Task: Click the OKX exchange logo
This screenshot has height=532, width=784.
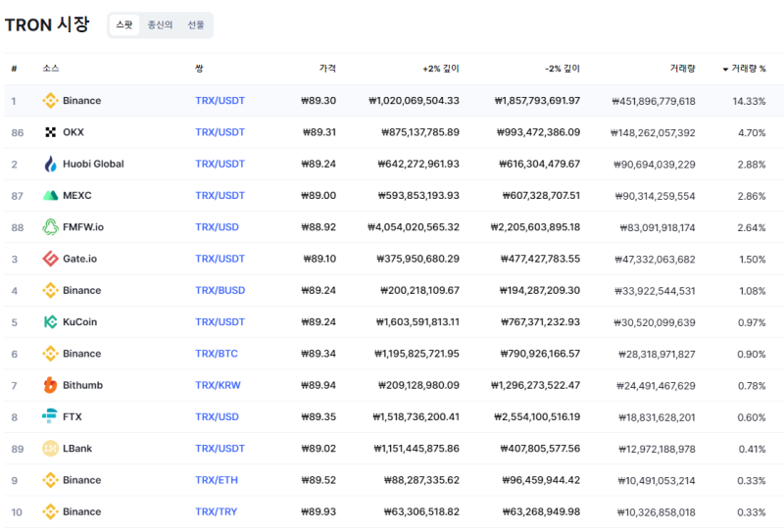Action: pyautogui.click(x=51, y=132)
